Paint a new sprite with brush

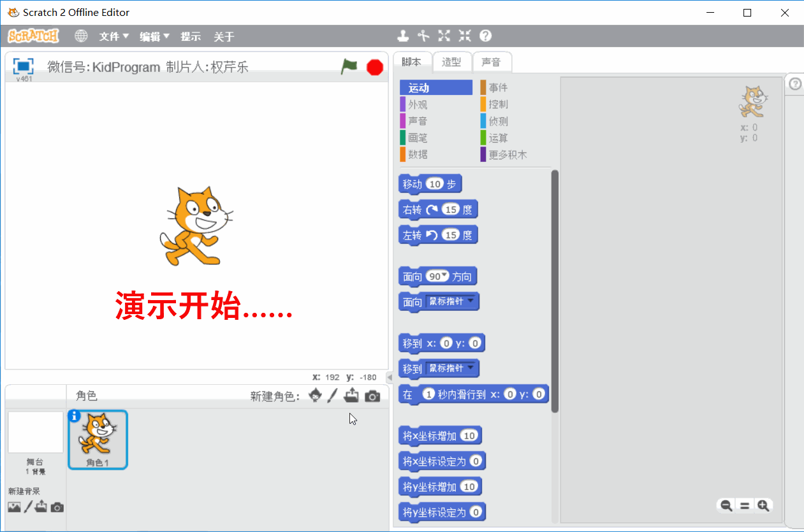point(332,396)
